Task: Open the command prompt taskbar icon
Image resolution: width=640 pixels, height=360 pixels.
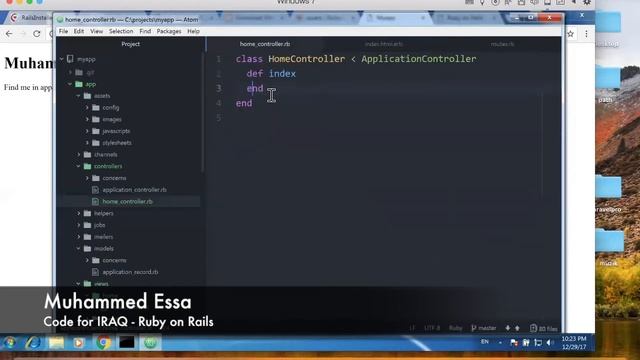Action: pos(127,342)
